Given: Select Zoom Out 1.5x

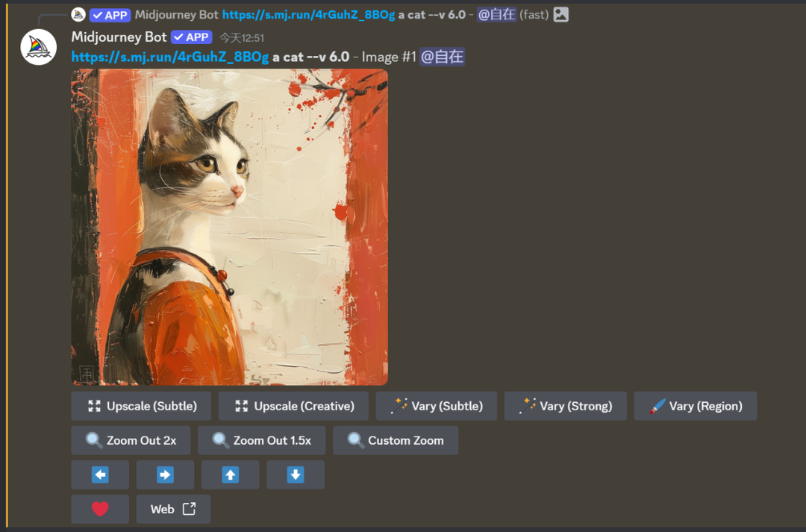Looking at the screenshot, I should click(x=261, y=440).
